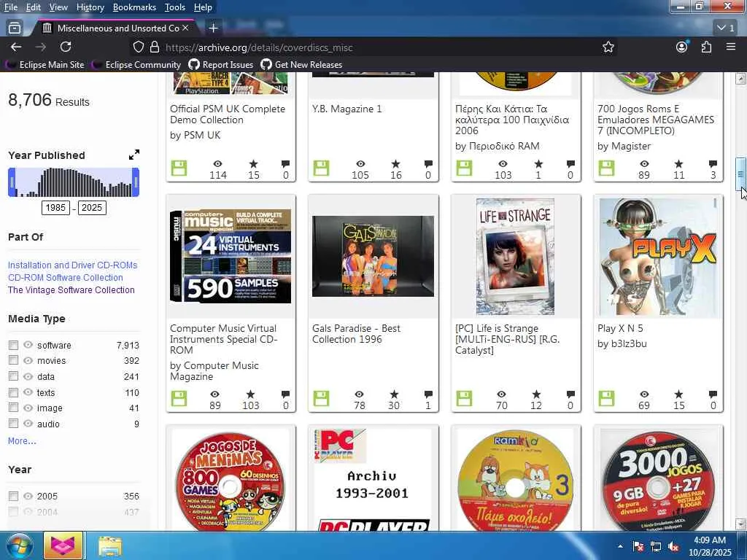The height and width of the screenshot is (560, 747).
Task: Open a new tab with plus button
Action: pos(214,28)
